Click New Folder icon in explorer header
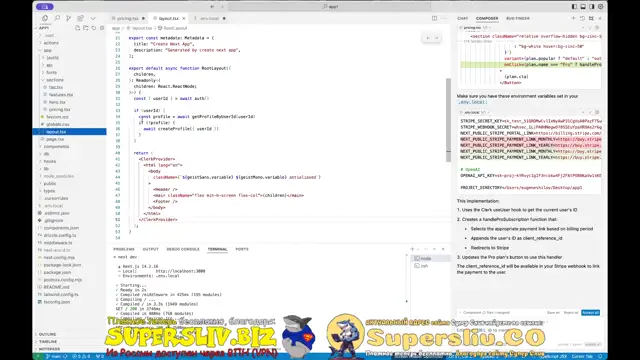This screenshot has width=640, height=360. (x=86, y=28)
